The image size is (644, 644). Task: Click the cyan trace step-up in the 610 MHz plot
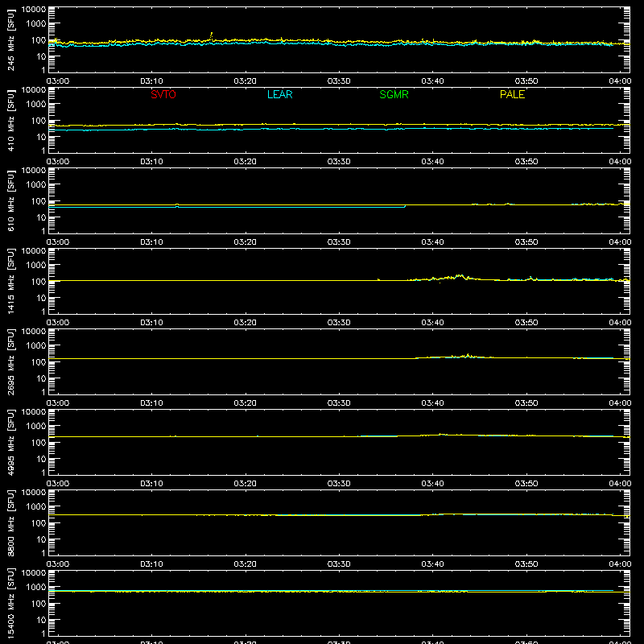click(x=405, y=206)
